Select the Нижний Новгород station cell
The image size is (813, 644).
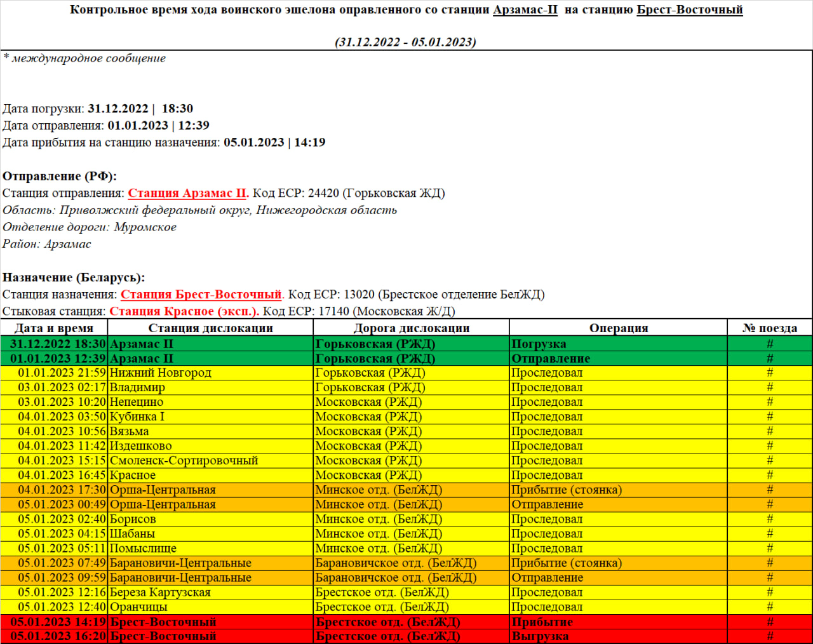point(161,373)
